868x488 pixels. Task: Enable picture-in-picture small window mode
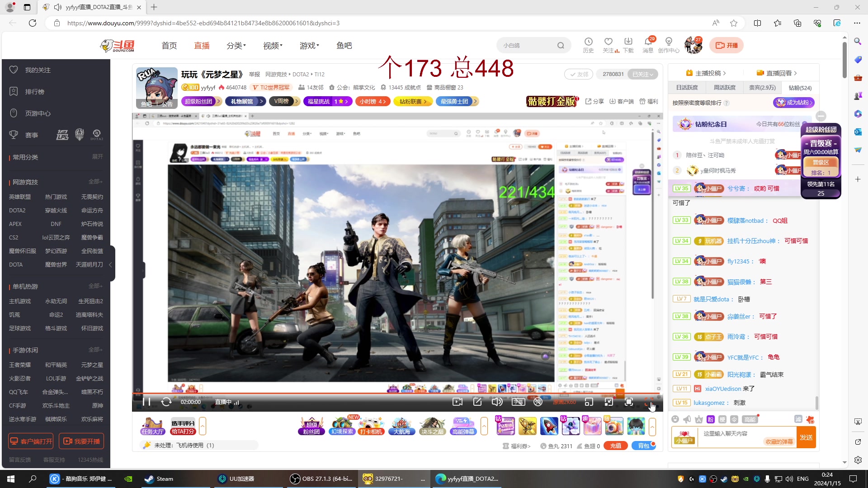[589, 402]
